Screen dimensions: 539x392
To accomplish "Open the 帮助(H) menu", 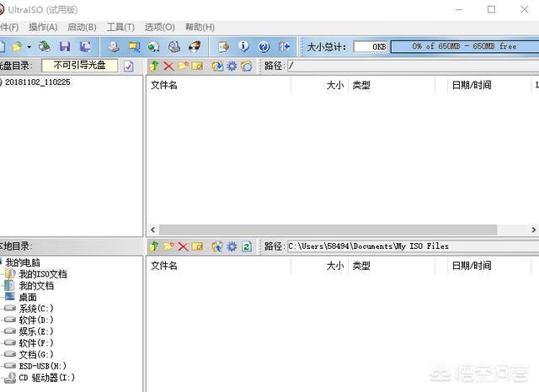I will point(200,27).
